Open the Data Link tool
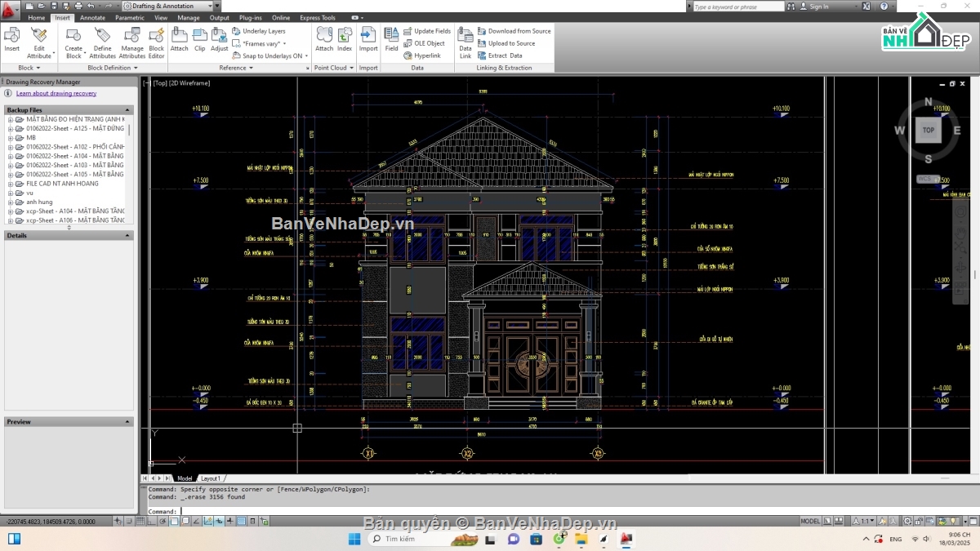The height and width of the screenshot is (551, 980). point(465,41)
